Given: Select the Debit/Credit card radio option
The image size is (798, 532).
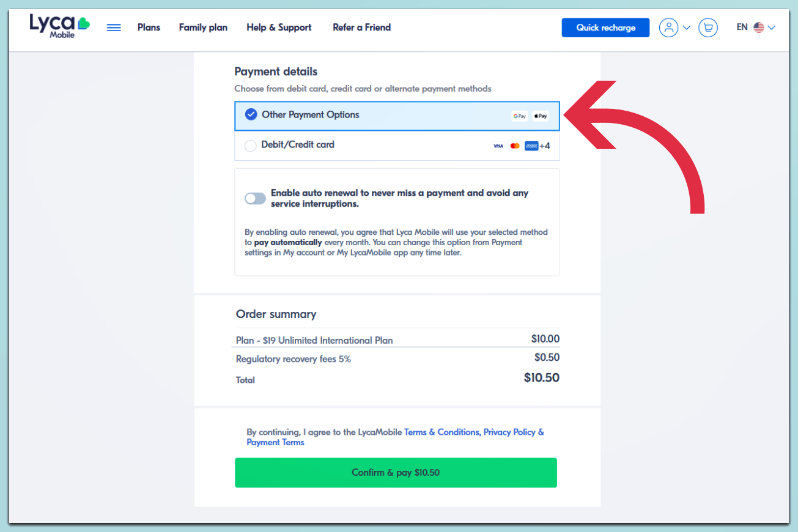Looking at the screenshot, I should (x=250, y=146).
